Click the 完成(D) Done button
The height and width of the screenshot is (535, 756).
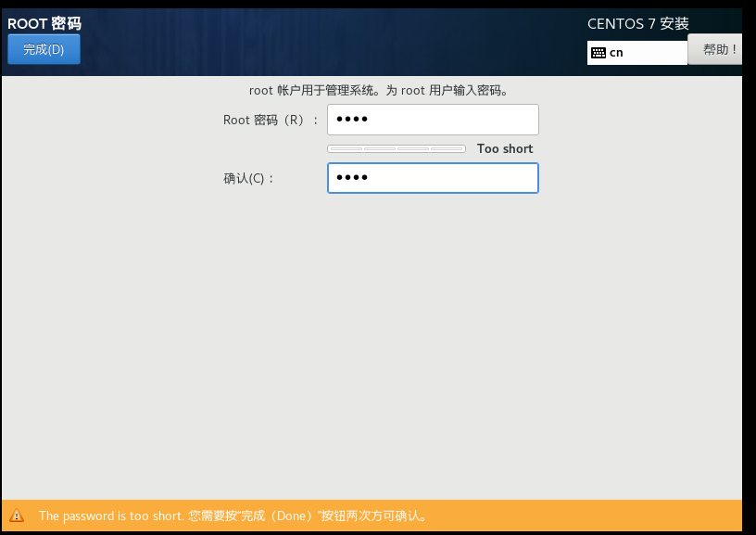point(44,49)
